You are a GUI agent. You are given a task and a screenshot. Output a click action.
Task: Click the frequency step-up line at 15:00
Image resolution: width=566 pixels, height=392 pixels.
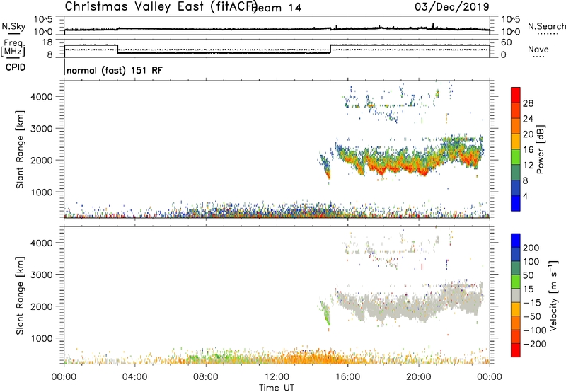point(330,49)
